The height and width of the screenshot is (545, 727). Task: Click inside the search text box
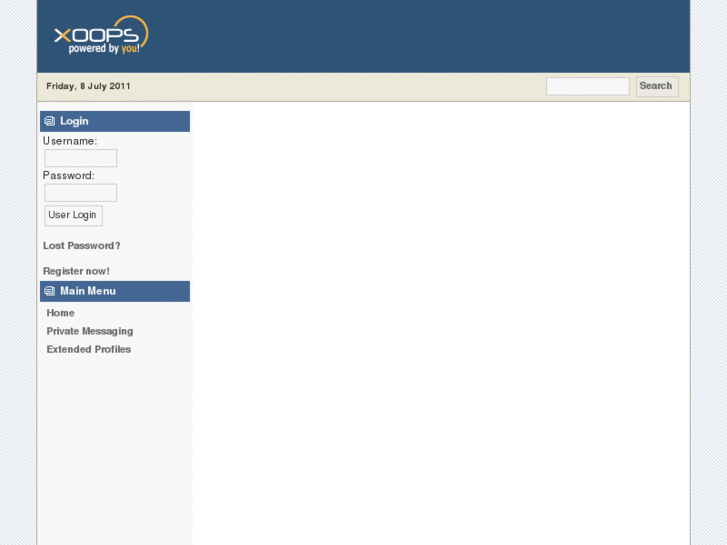click(587, 86)
